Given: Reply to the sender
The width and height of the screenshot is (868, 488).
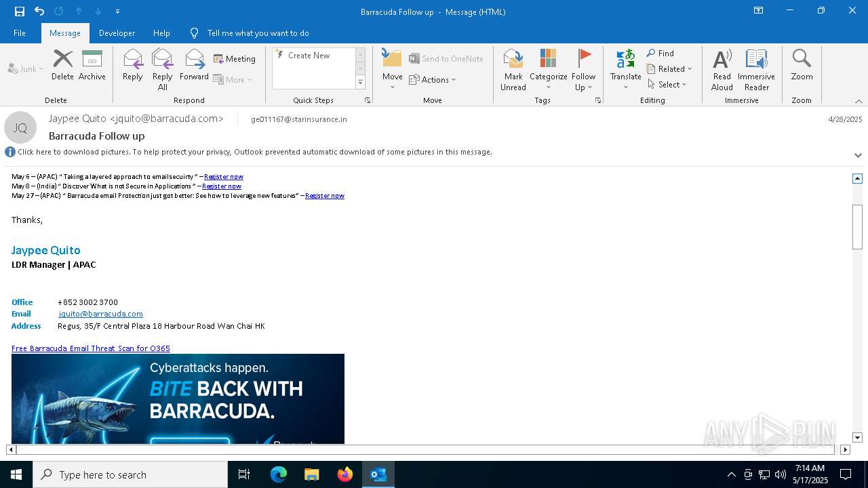Looking at the screenshot, I should [133, 65].
